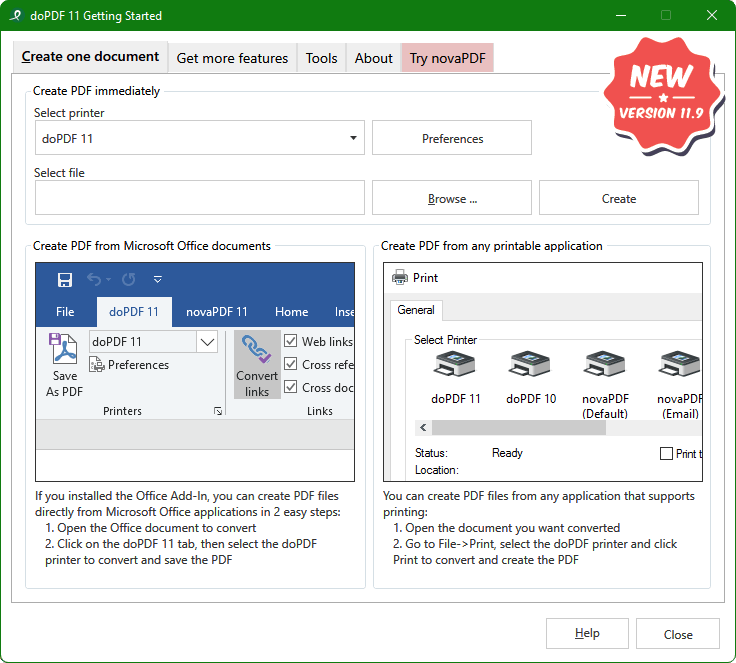Click the save disk icon in Office toolbar
Image resolution: width=736 pixels, height=663 pixels.
point(65,280)
